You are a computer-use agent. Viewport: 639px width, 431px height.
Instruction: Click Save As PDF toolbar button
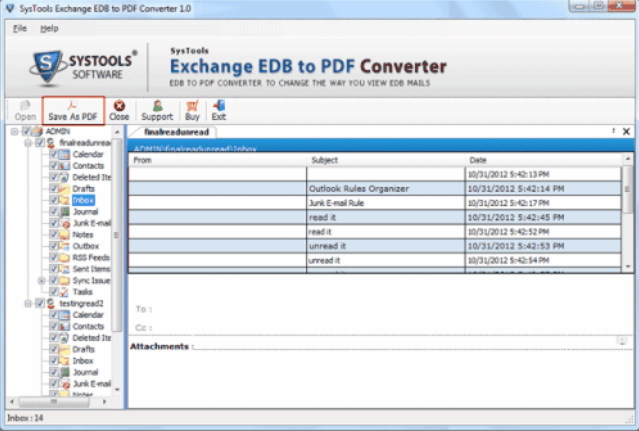coord(73,110)
